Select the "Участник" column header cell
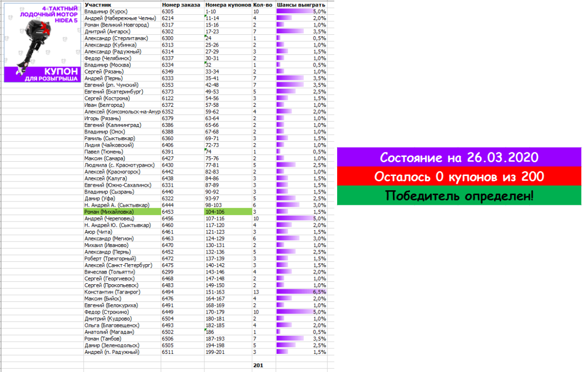The height and width of the screenshot is (372, 588). click(x=122, y=4)
